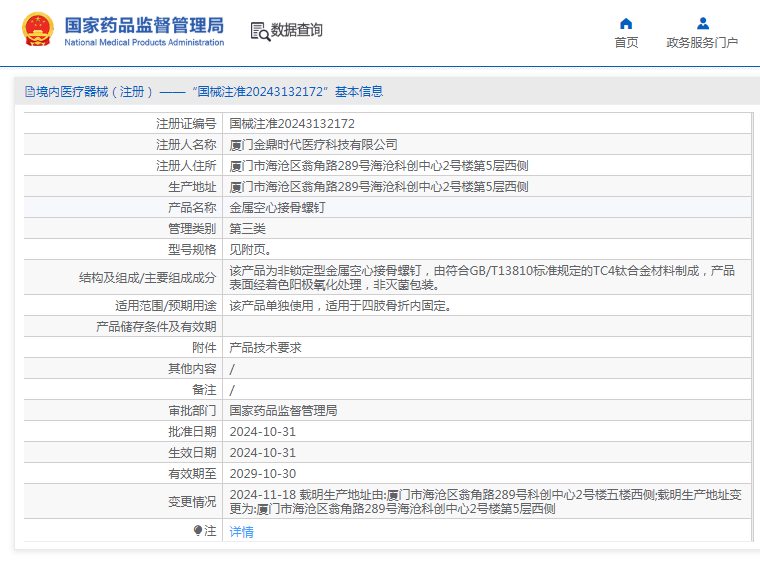This screenshot has width=760, height=562.
Task: Click product name 金属空心接骨螺钉
Action: coord(277,208)
